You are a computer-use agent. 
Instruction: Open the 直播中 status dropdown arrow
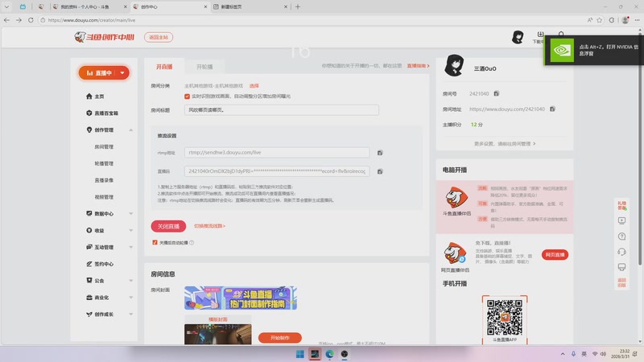tap(122, 73)
